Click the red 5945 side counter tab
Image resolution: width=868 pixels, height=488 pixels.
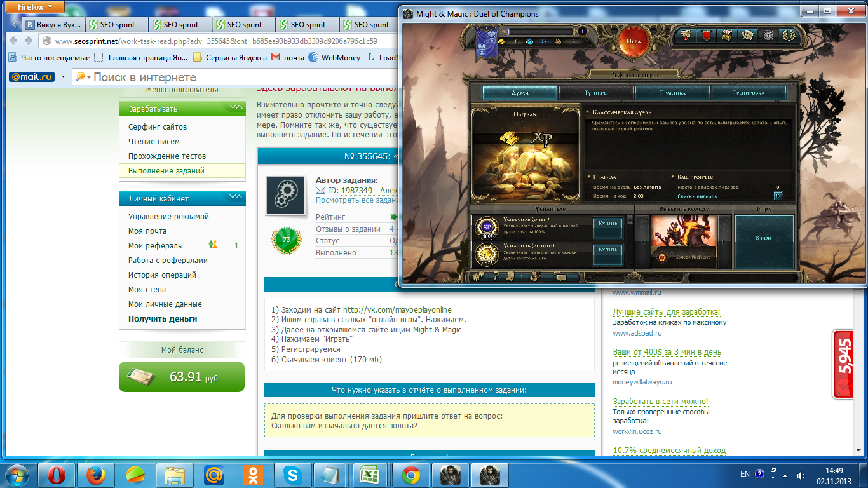click(843, 364)
